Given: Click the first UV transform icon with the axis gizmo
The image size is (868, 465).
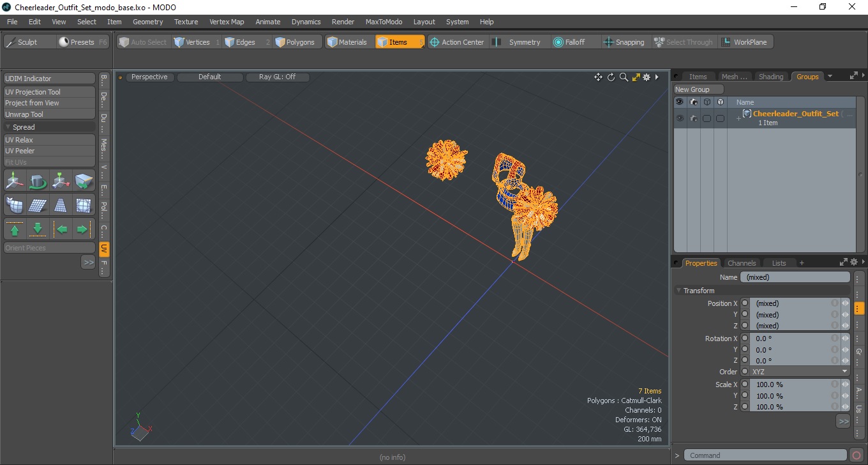Looking at the screenshot, I should pyautogui.click(x=15, y=181).
